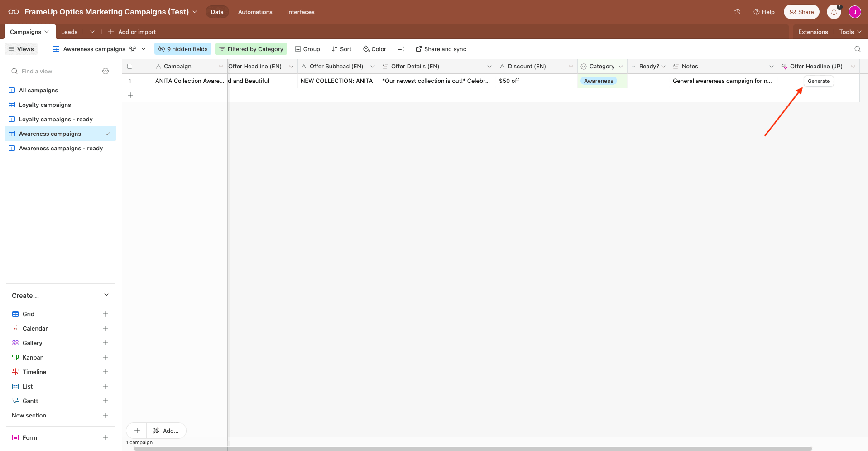Open the Sort options

click(341, 49)
